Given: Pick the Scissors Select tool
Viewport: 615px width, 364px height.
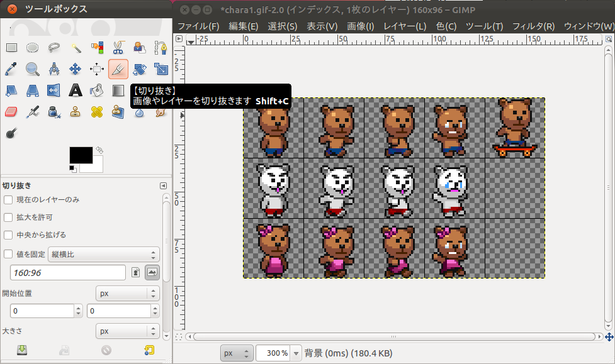Looking at the screenshot, I should 118,47.
